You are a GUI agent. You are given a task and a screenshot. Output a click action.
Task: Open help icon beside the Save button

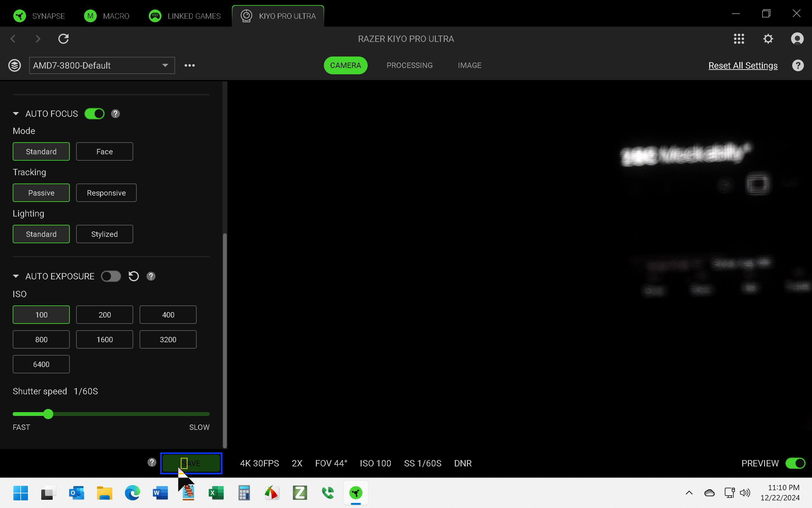coord(152,463)
